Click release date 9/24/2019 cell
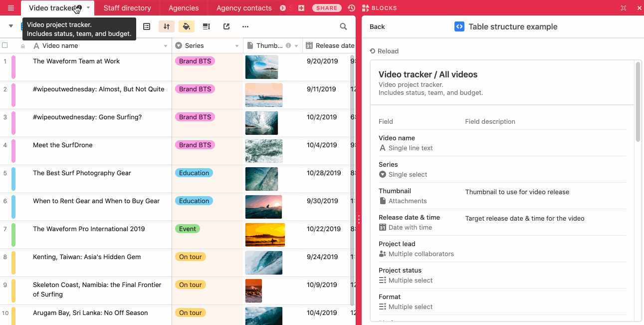Screen dimensions: 644x325 [322, 257]
